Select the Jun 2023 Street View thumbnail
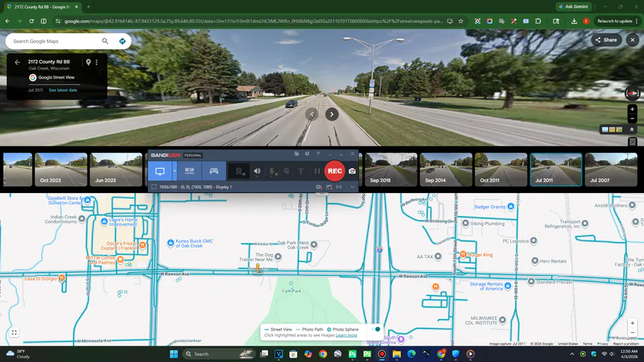 click(116, 170)
